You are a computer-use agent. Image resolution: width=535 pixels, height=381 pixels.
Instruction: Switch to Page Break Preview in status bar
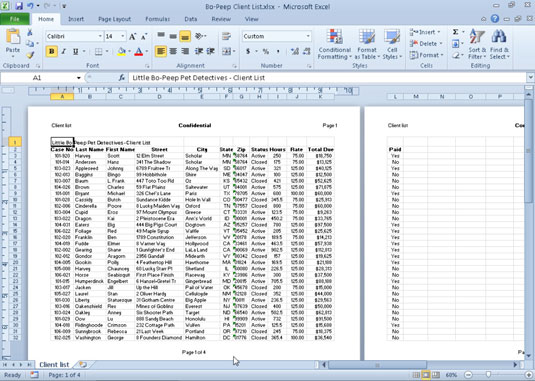(436, 375)
